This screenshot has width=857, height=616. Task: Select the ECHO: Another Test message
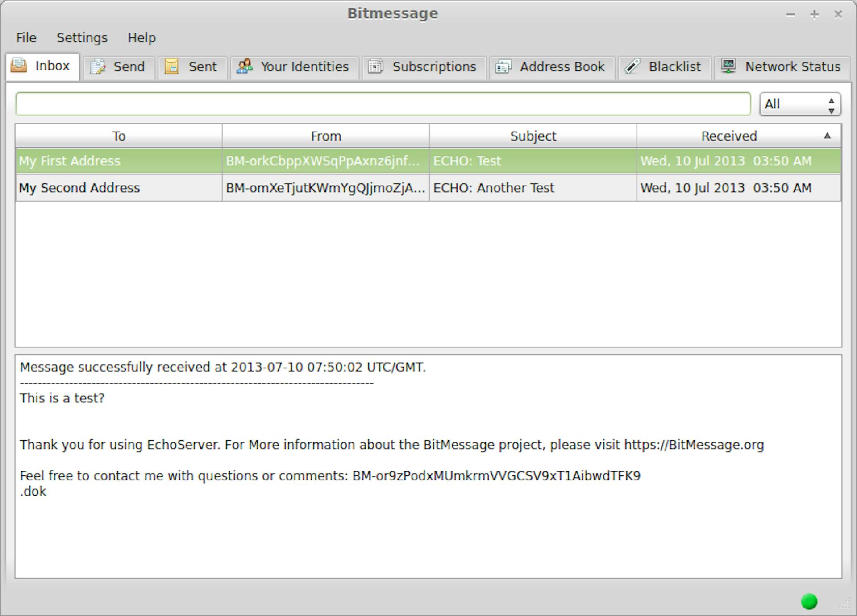(494, 188)
